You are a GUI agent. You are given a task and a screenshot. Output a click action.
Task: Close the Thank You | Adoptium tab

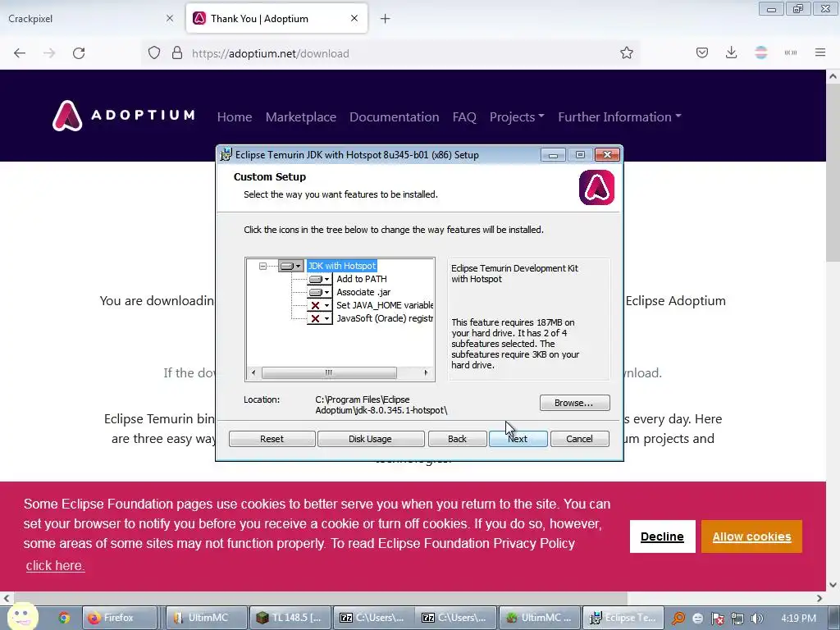click(354, 18)
